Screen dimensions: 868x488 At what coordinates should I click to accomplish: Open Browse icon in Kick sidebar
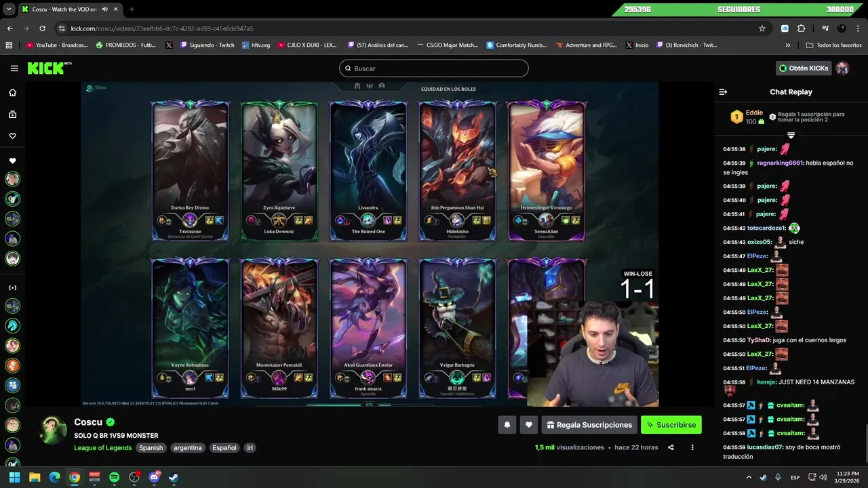pos(12,115)
